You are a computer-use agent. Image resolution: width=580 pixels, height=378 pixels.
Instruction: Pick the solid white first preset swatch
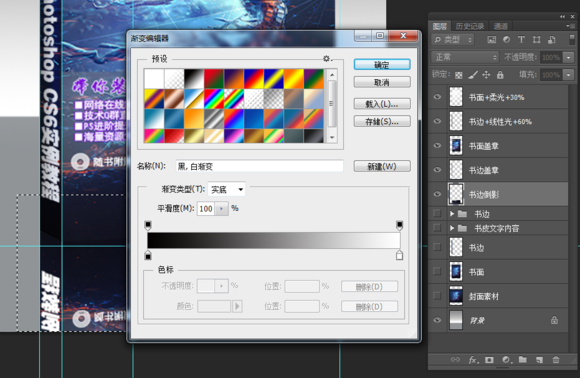click(x=154, y=79)
